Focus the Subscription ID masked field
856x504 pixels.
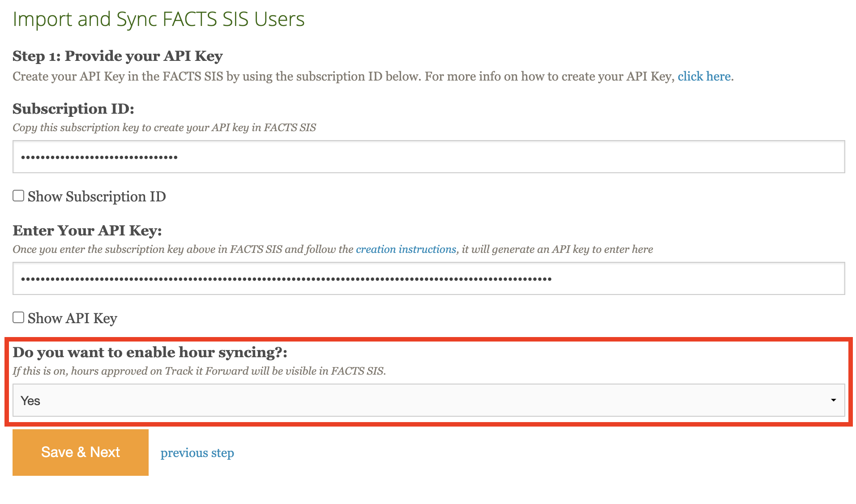[428, 157]
